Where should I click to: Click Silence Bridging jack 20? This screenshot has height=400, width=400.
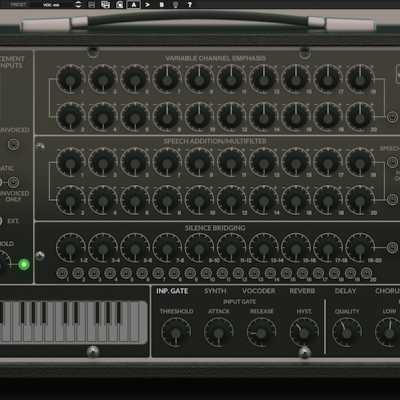[366, 273]
